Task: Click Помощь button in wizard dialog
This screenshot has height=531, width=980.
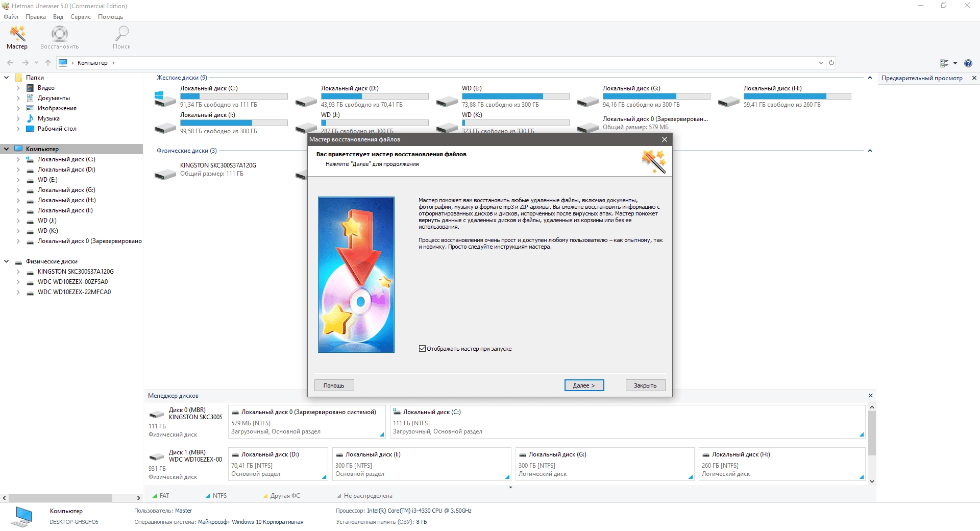Action: tap(334, 385)
